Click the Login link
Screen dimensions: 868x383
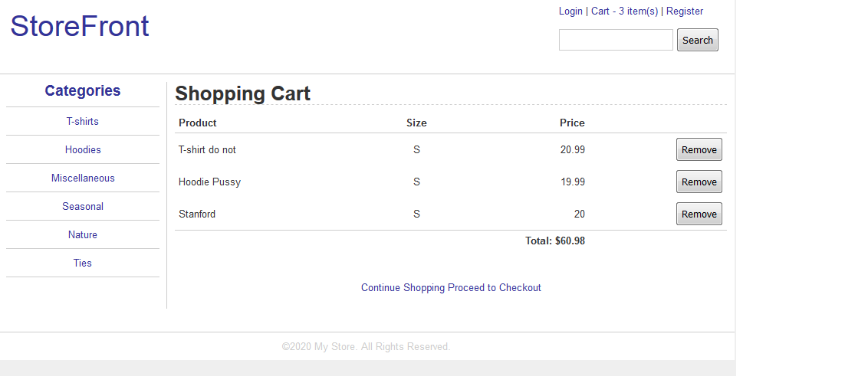click(570, 11)
